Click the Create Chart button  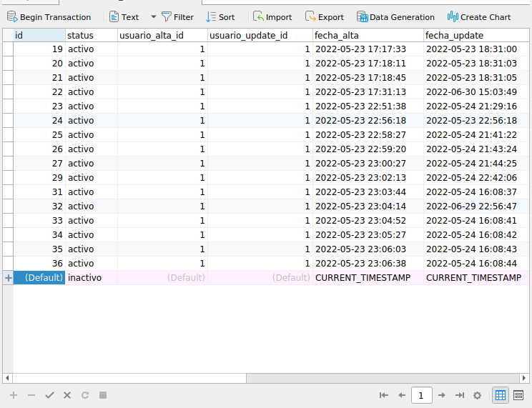tap(478, 17)
